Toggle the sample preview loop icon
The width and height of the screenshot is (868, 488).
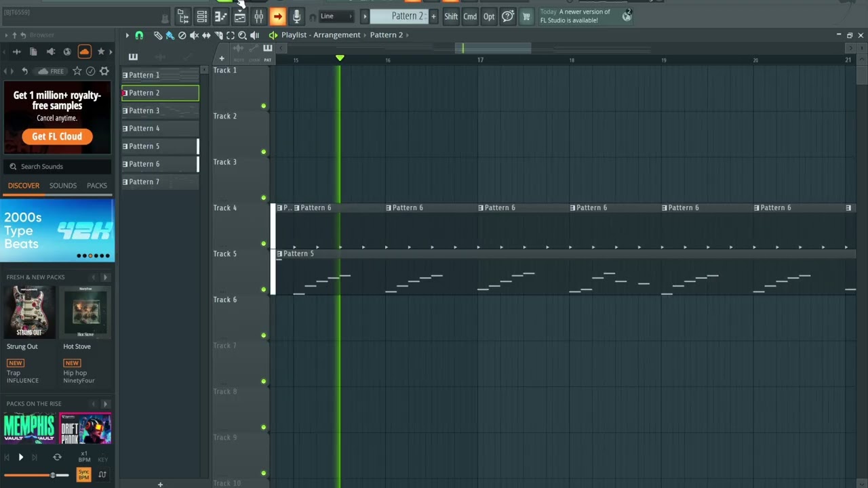[x=57, y=457]
